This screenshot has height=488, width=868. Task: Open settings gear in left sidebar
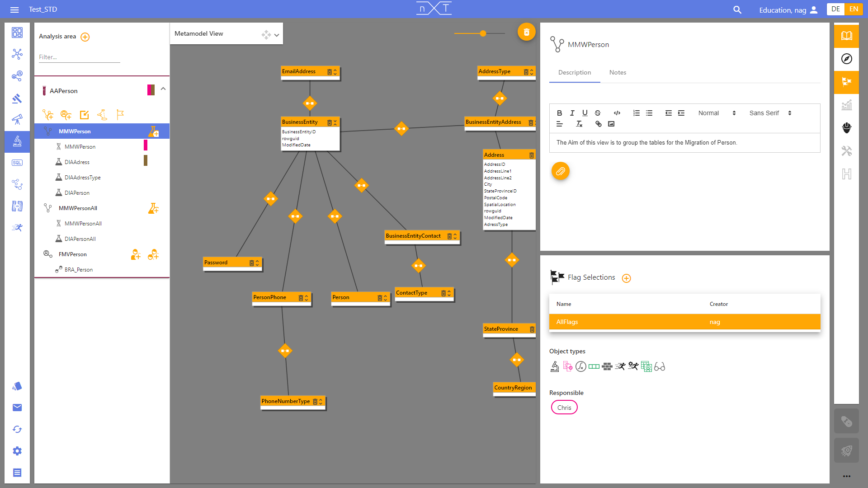coord(17,451)
